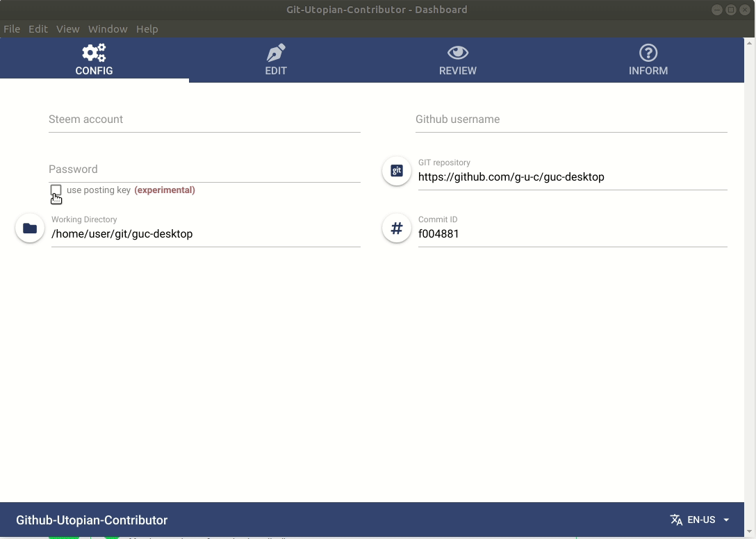Focus the Password input field

(204, 169)
